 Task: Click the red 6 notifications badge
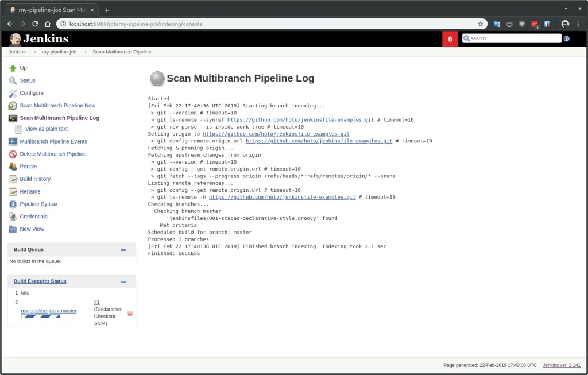coord(450,39)
